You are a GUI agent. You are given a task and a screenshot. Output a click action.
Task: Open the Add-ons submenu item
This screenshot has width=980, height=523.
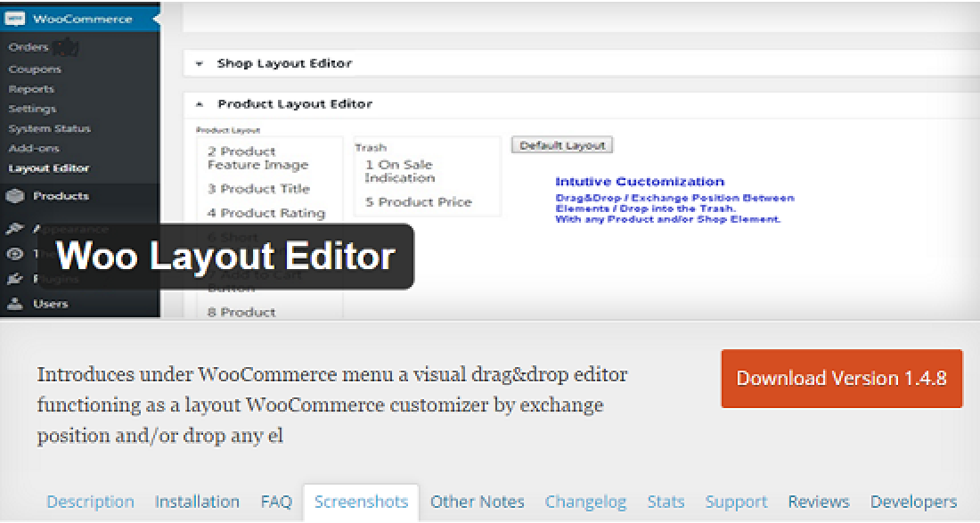point(34,149)
